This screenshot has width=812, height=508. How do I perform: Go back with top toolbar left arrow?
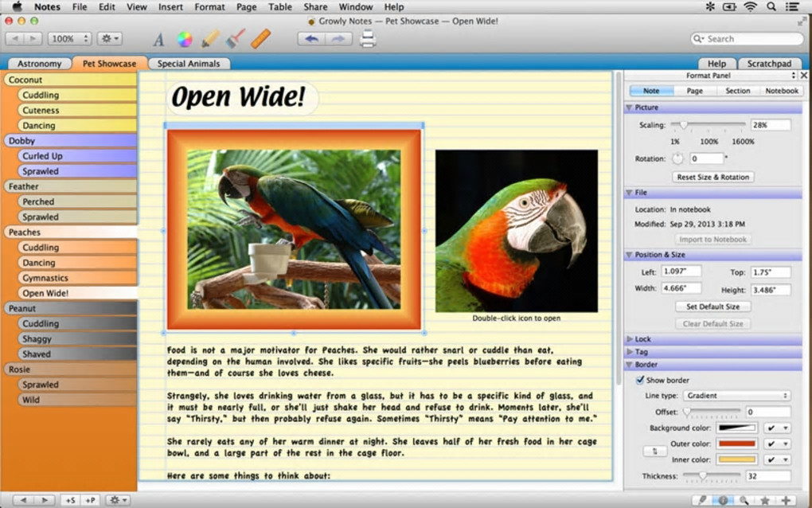pyautogui.click(x=14, y=39)
